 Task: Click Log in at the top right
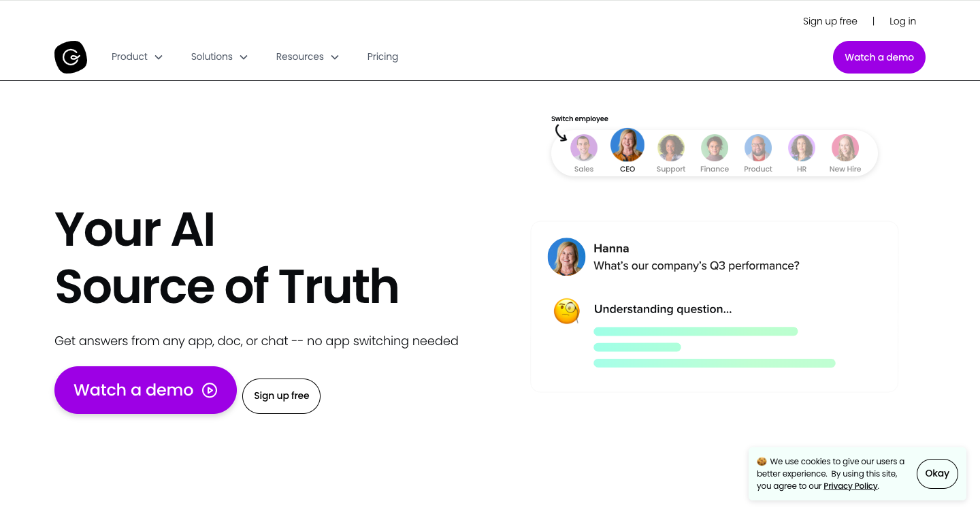(902, 21)
